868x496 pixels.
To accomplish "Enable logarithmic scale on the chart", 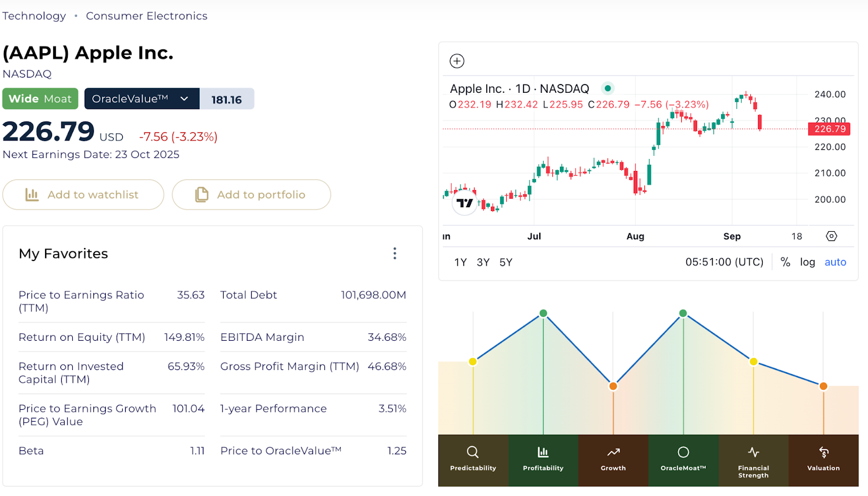I will pyautogui.click(x=807, y=262).
